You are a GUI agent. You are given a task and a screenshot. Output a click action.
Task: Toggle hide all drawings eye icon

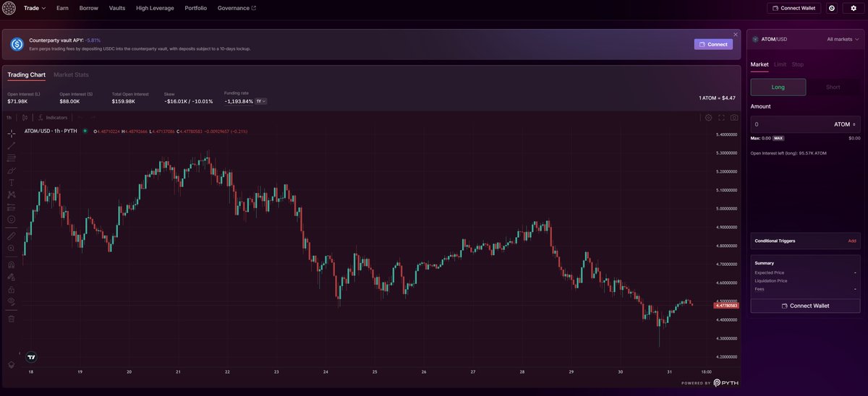click(12, 301)
